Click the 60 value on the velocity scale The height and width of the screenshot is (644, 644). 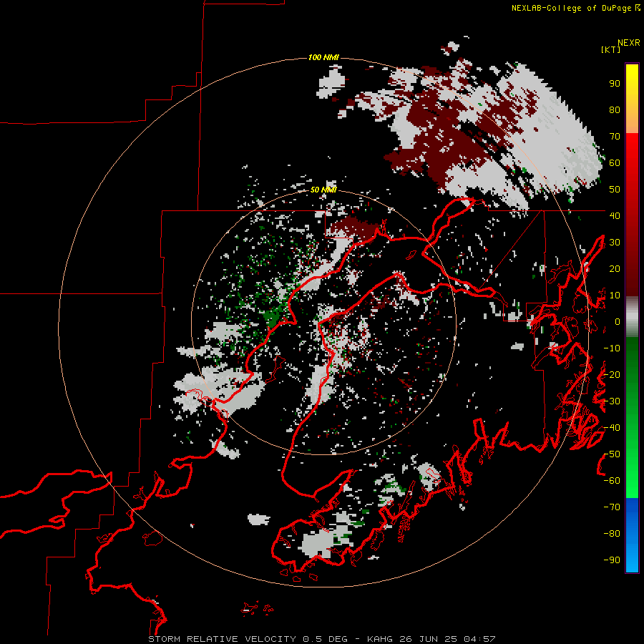(615, 162)
